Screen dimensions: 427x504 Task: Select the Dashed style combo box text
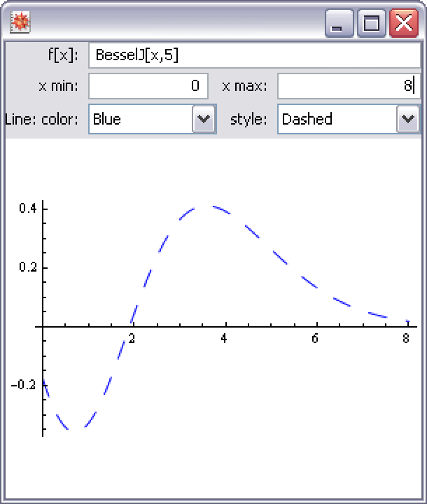(336, 119)
